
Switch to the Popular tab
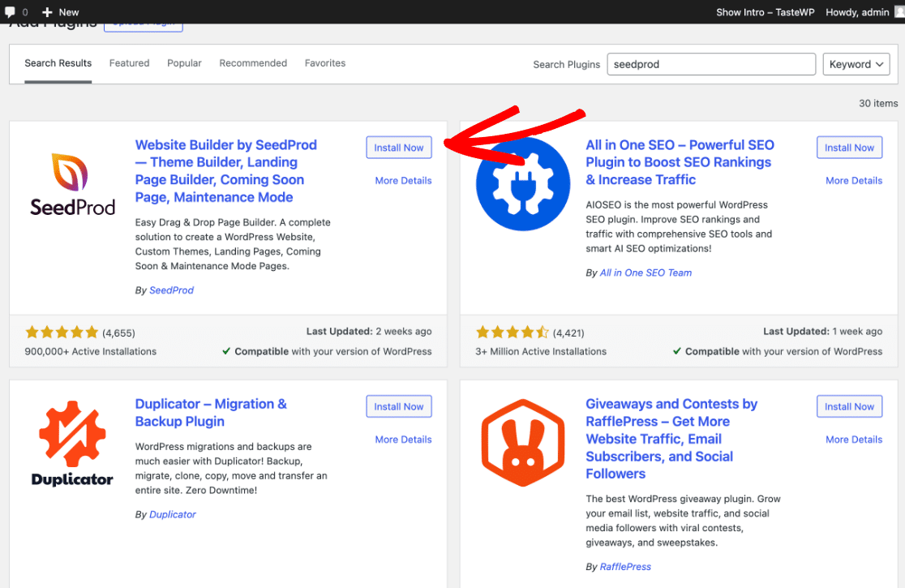tap(184, 63)
